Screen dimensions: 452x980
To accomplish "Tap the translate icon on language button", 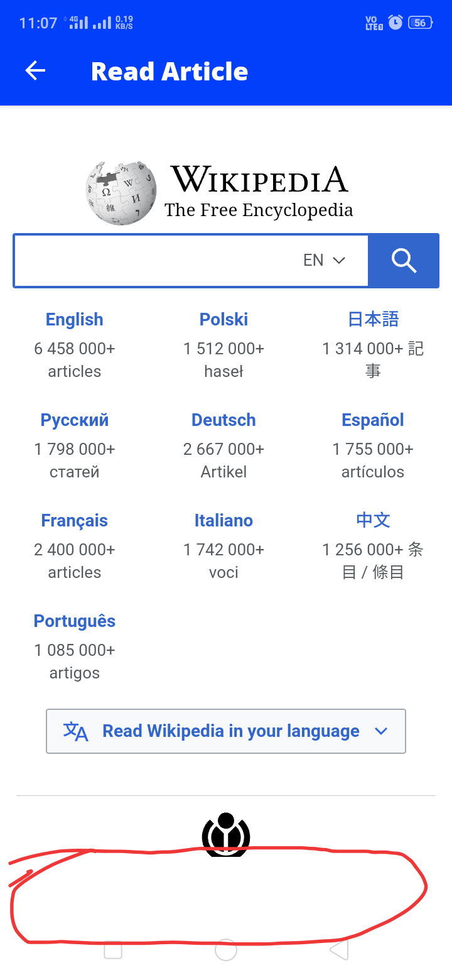I will (x=76, y=731).
